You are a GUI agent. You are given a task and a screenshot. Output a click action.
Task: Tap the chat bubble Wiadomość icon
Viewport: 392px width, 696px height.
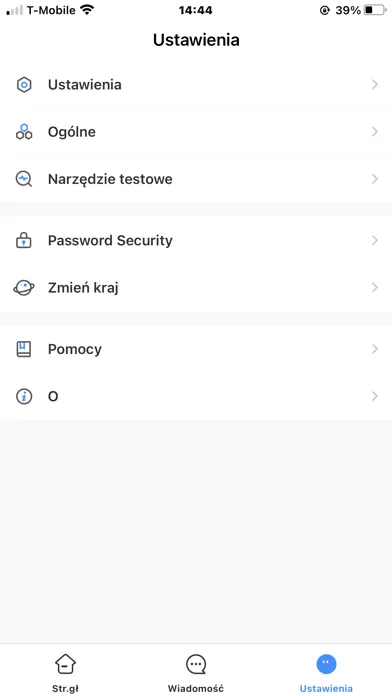196,664
